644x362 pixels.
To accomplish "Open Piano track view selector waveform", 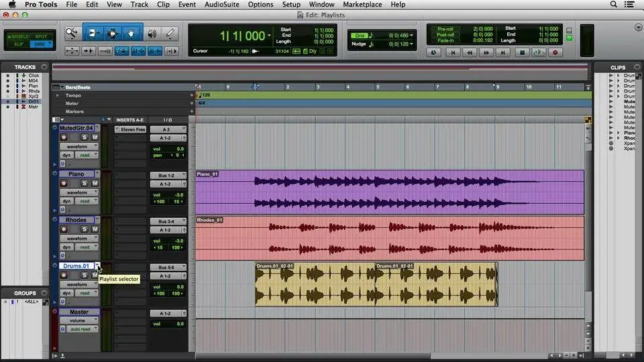I will coord(79,192).
